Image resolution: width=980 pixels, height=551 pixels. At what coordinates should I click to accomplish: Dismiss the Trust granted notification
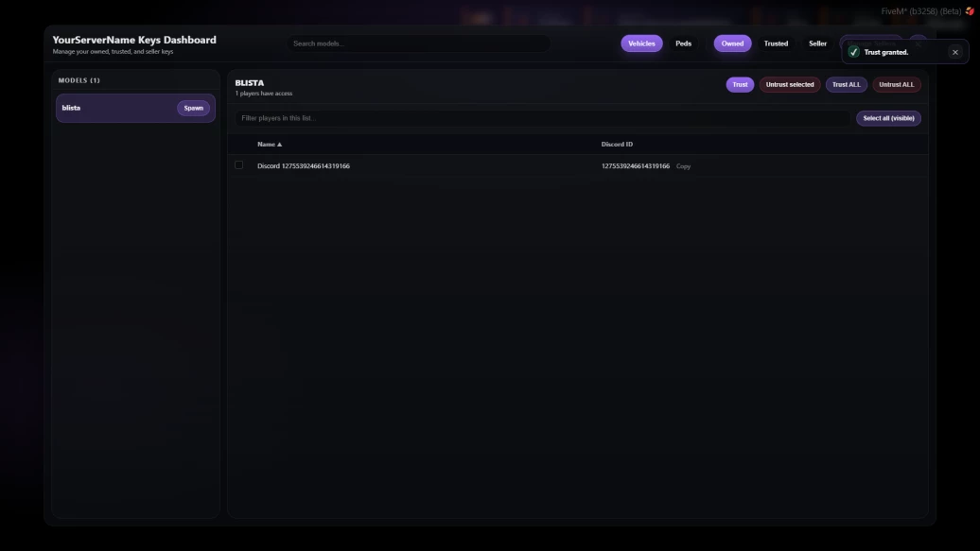(955, 53)
